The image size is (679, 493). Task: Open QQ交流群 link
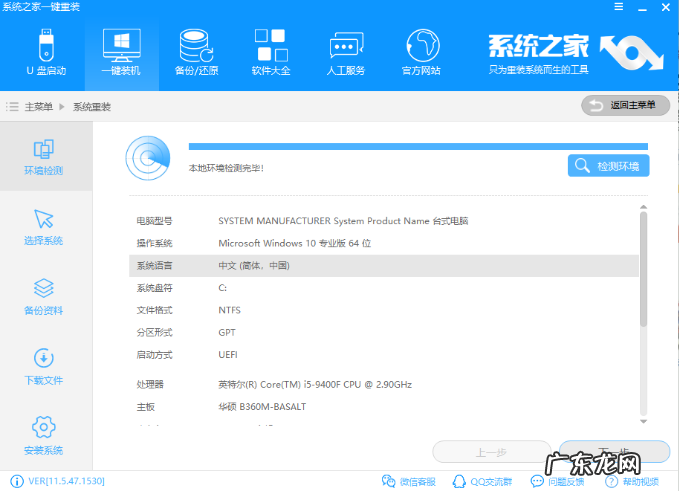click(482, 481)
